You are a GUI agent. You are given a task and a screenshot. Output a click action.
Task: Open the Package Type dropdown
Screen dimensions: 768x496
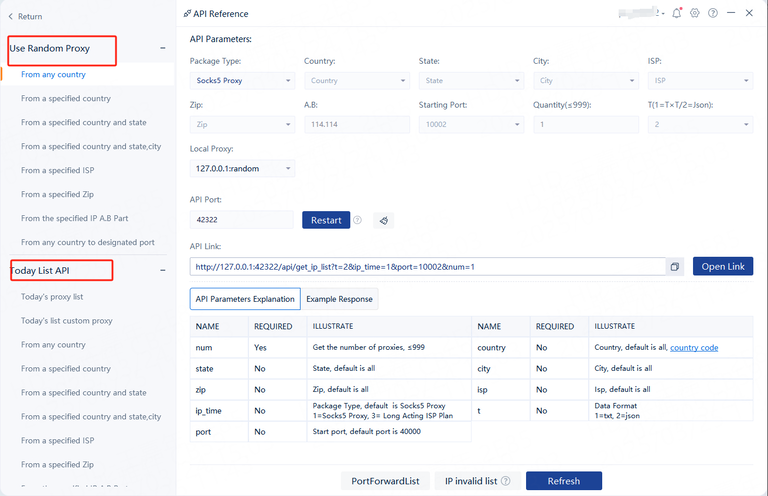click(x=242, y=81)
